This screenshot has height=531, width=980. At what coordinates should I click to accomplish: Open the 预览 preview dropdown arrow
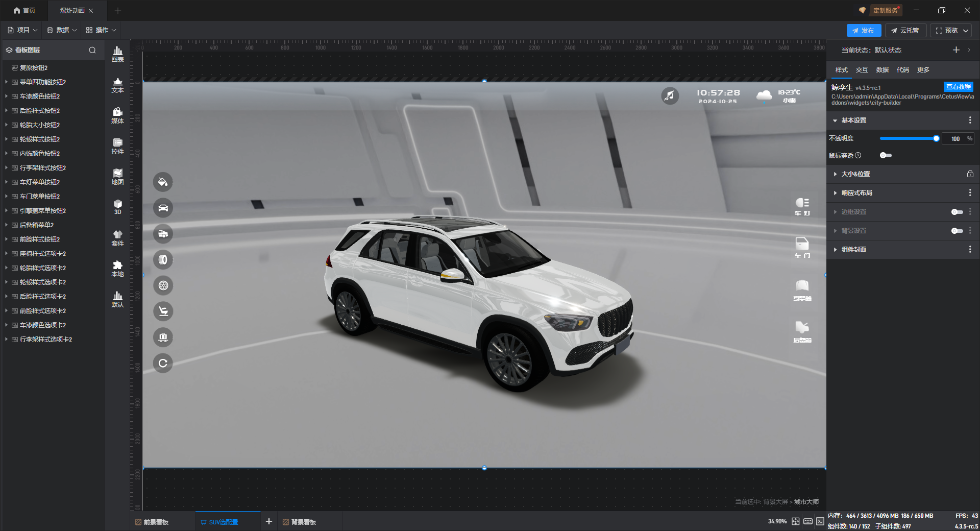[x=966, y=31]
